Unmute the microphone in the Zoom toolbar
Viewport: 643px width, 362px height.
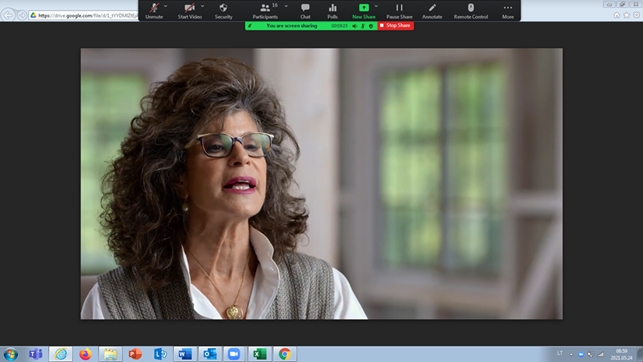coord(154,11)
